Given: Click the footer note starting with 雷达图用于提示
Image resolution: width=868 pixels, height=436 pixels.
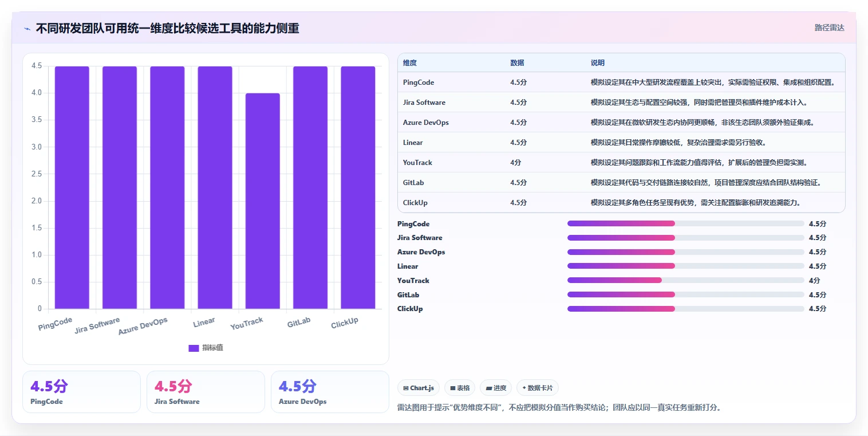Looking at the screenshot, I should [x=559, y=408].
